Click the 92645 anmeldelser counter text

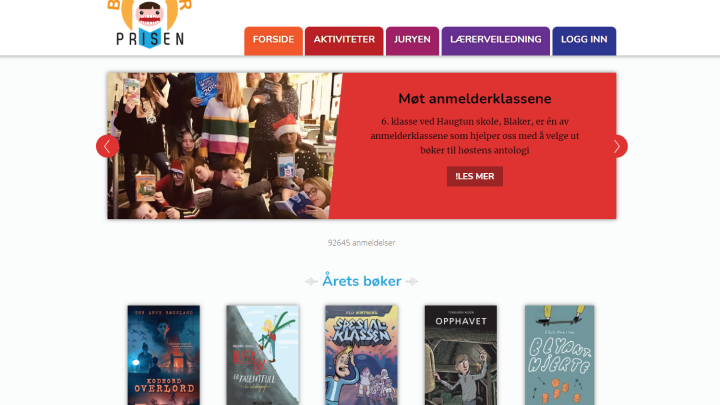tap(361, 242)
